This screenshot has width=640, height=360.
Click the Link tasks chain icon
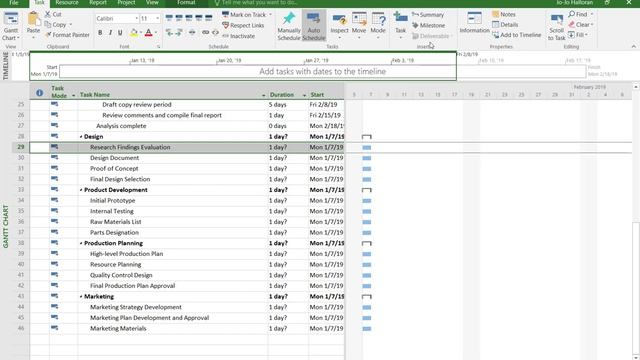point(205,33)
